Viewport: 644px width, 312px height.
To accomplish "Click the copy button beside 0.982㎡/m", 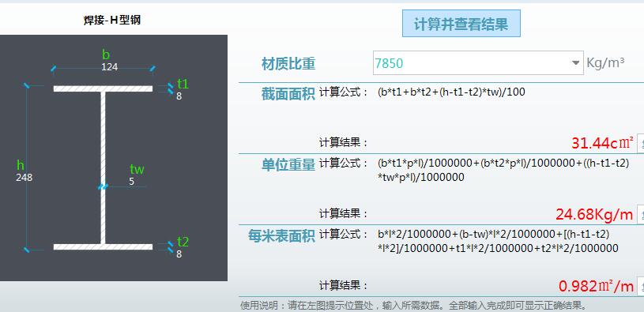I will tap(640, 286).
